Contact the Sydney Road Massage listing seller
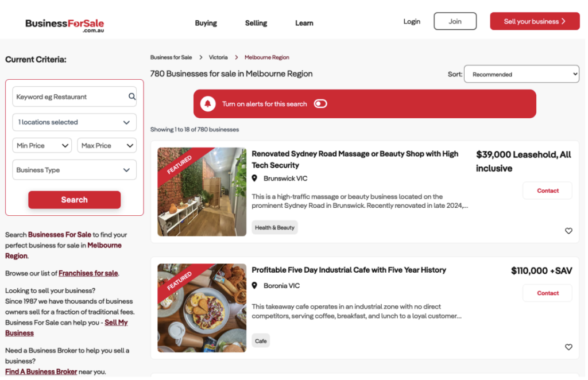The width and height of the screenshot is (588, 380). 547,191
